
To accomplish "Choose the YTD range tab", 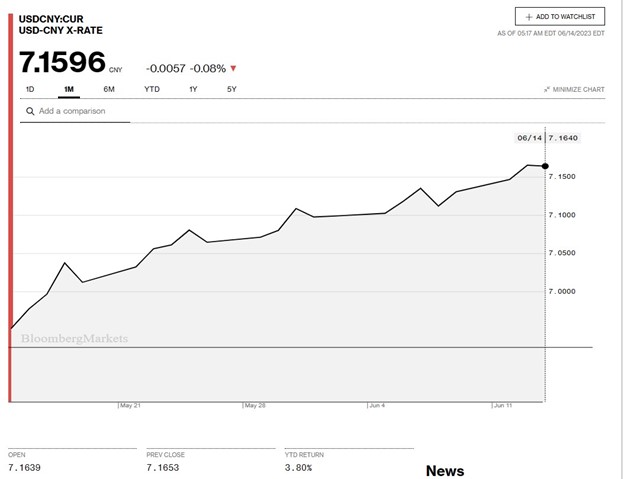I will (x=152, y=89).
